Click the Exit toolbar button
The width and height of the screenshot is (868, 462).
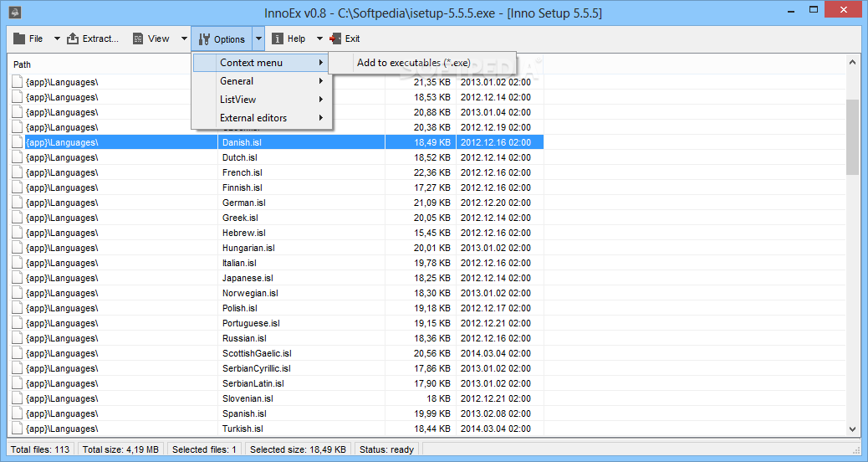pyautogui.click(x=345, y=38)
